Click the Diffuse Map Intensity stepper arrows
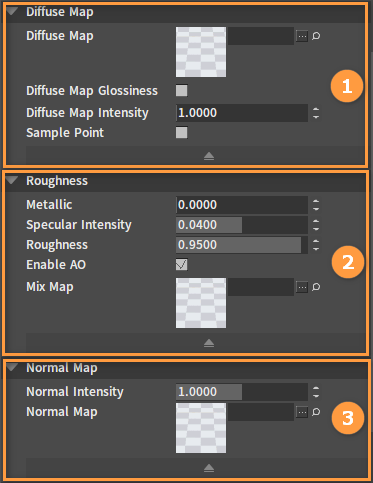The height and width of the screenshot is (483, 373). tap(316, 113)
